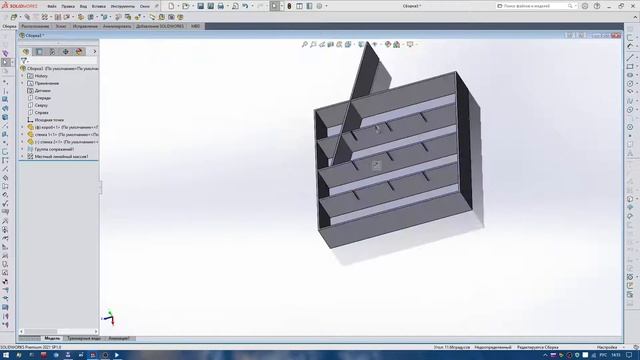
Task: Open the ConfigurationManager tab icon
Action: pos(52,52)
